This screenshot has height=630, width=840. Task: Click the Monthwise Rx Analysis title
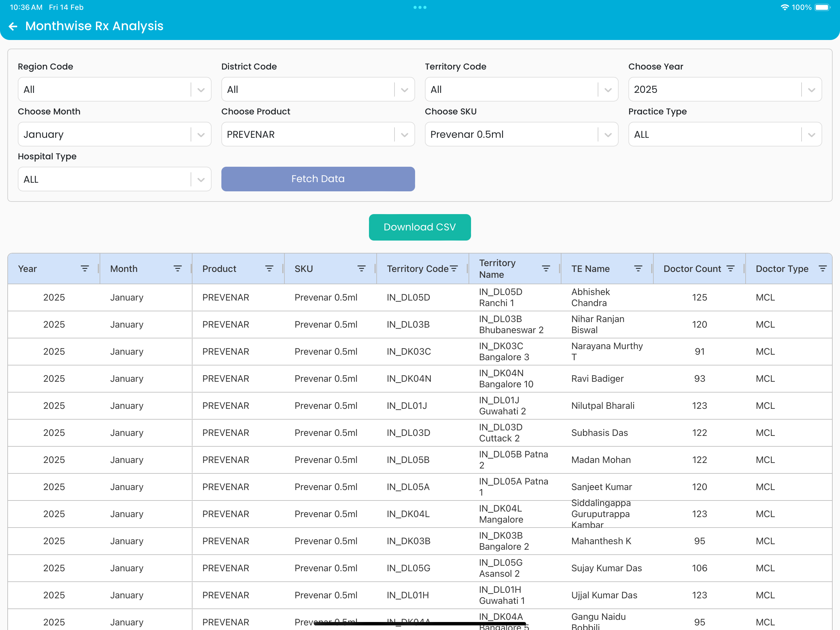pos(94,26)
